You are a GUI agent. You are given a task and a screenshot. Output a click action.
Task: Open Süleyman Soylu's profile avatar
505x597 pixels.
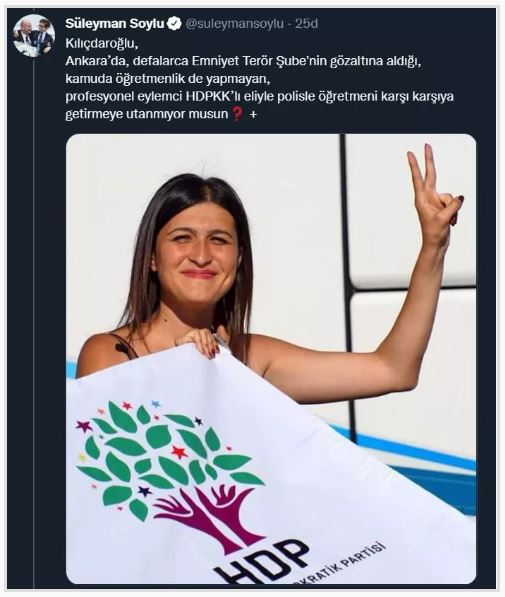[x=34, y=35]
